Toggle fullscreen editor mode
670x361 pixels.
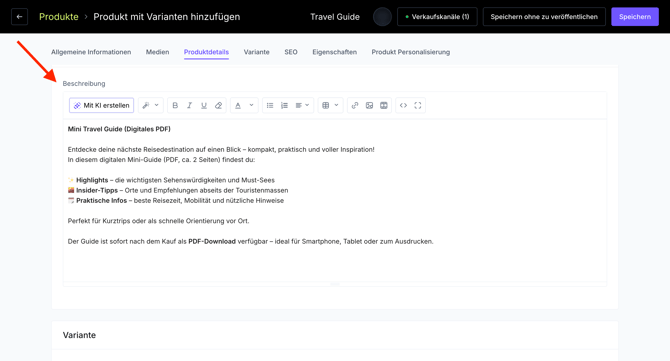[418, 106]
